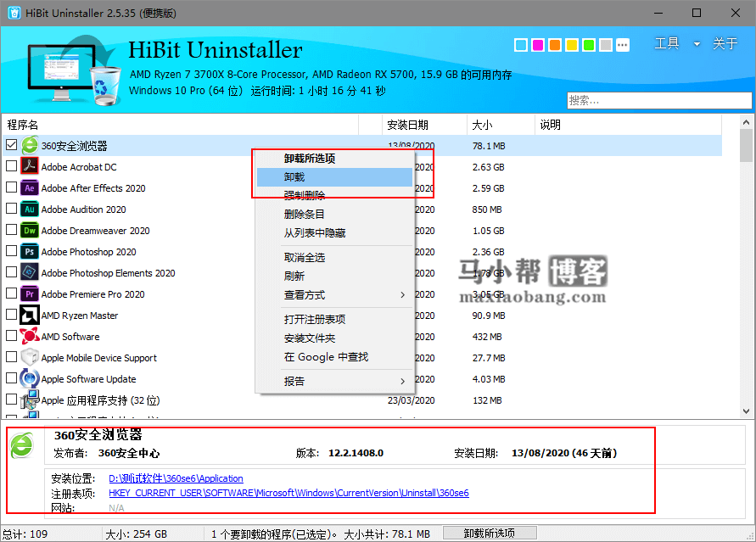Image resolution: width=756 pixels, height=542 pixels.
Task: Check the Adobe Photoshop 2020 checkbox
Action: click(x=12, y=250)
